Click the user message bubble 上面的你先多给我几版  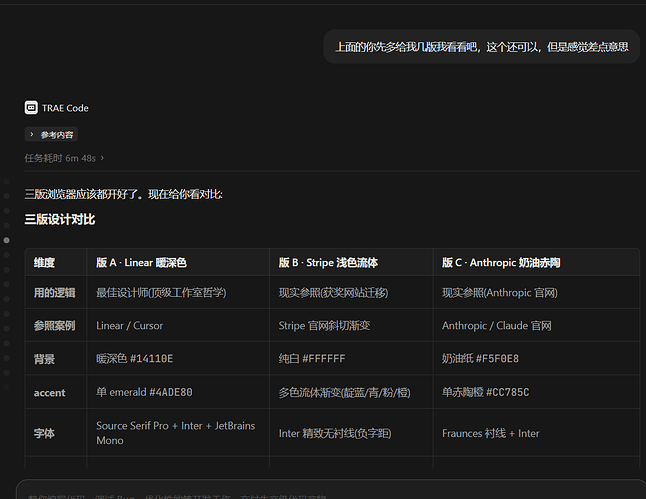(482, 47)
